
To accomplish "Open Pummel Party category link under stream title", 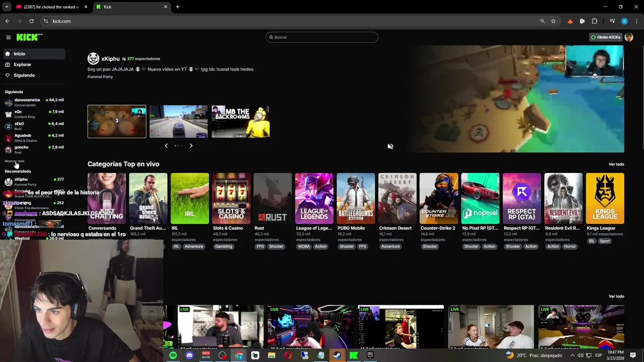I will pos(100,77).
